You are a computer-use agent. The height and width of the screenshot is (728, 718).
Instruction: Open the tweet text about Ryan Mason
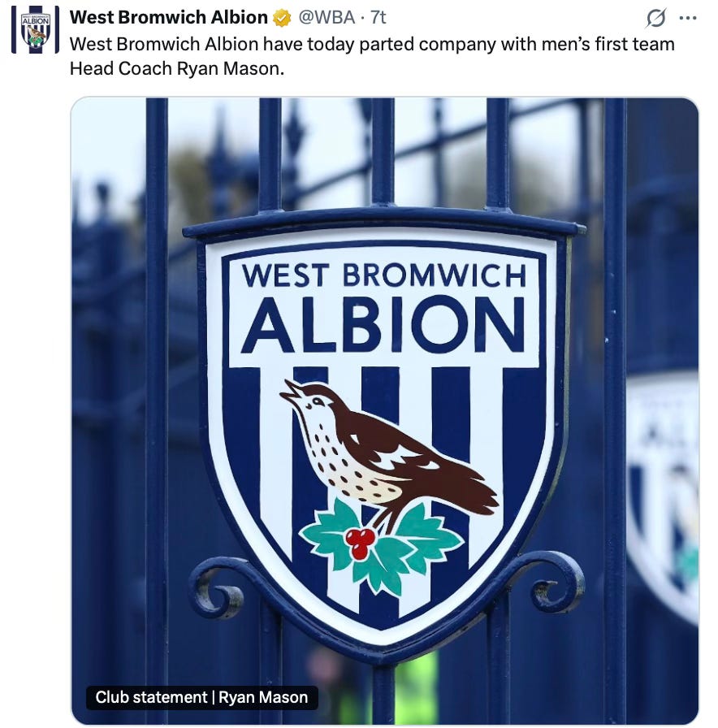click(x=372, y=56)
